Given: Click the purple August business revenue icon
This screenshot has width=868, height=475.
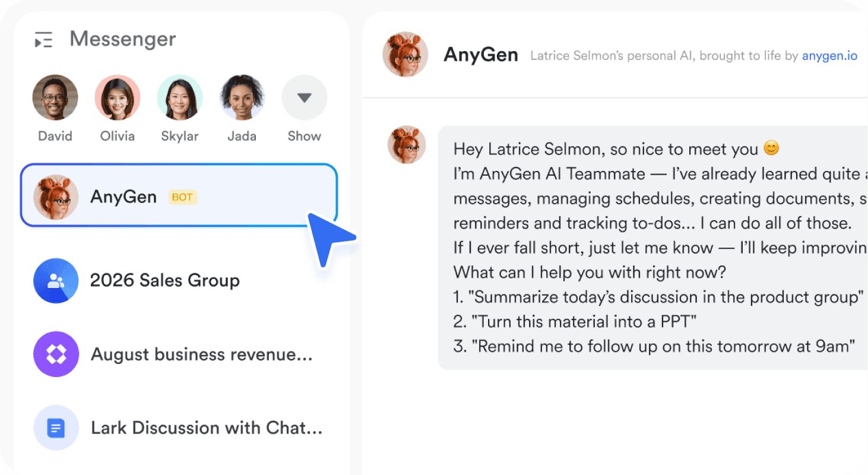Looking at the screenshot, I should pos(56,354).
